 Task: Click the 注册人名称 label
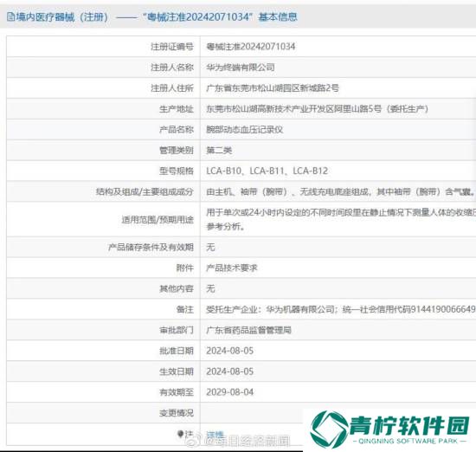pos(172,68)
